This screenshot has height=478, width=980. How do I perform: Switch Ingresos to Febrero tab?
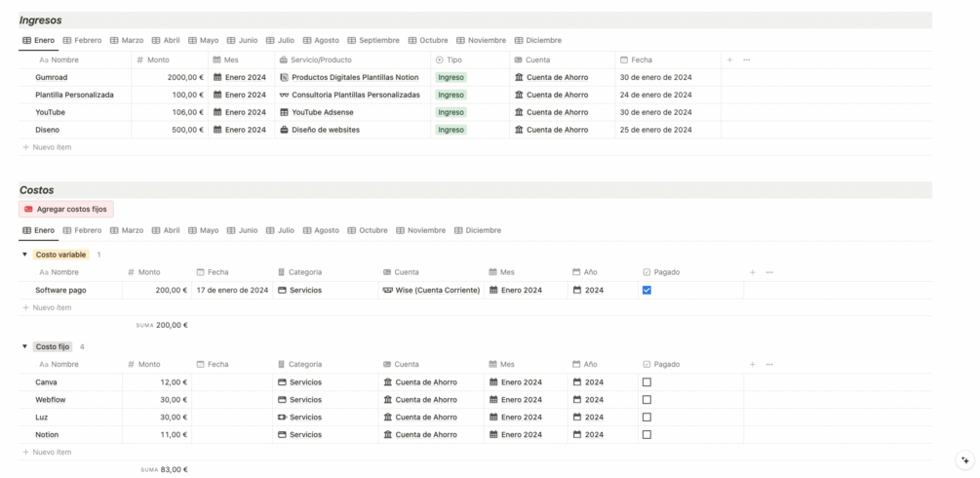[83, 40]
